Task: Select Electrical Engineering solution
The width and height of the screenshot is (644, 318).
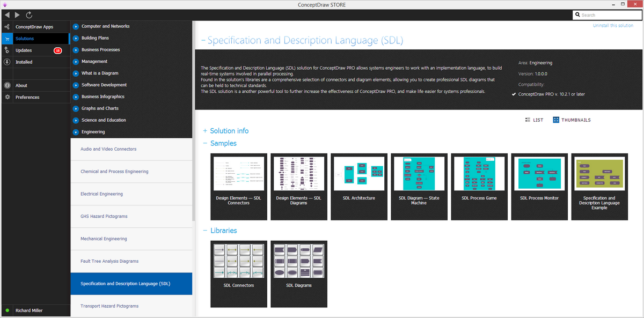Action: coord(131,194)
